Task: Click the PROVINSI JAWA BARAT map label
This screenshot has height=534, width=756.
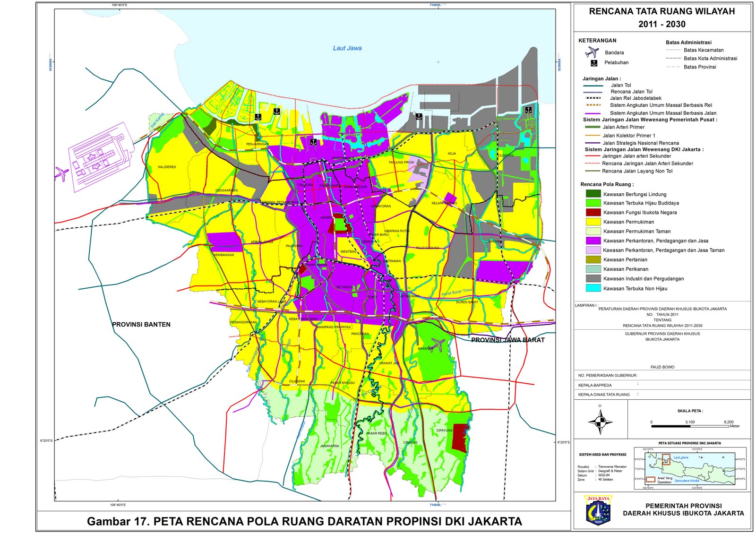Action: pos(508,340)
